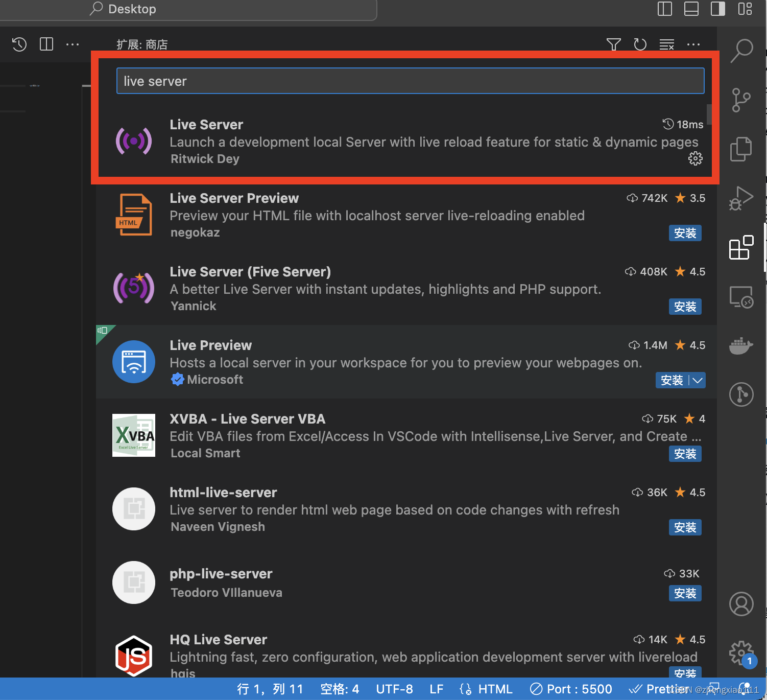Open the Run and Debug view

coord(741,199)
